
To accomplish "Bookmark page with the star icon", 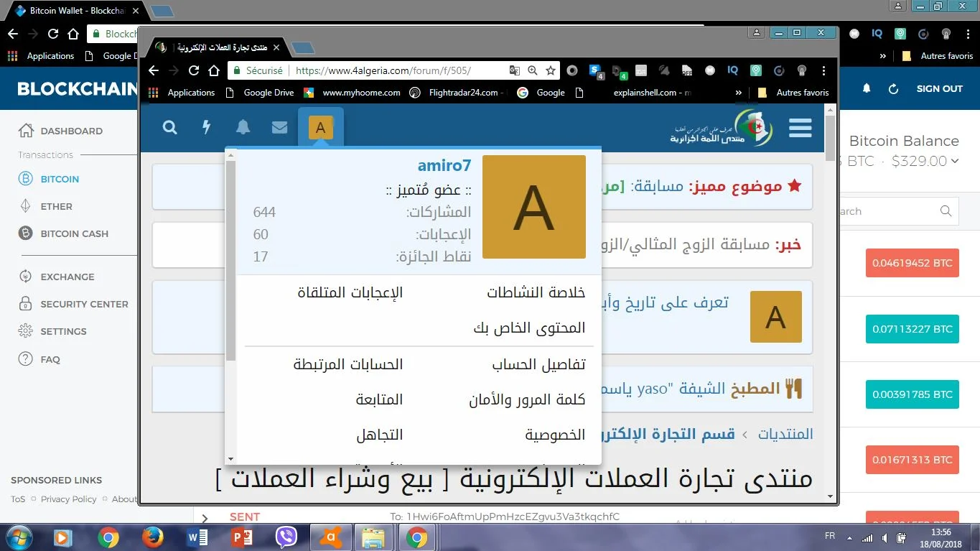I will [x=551, y=70].
